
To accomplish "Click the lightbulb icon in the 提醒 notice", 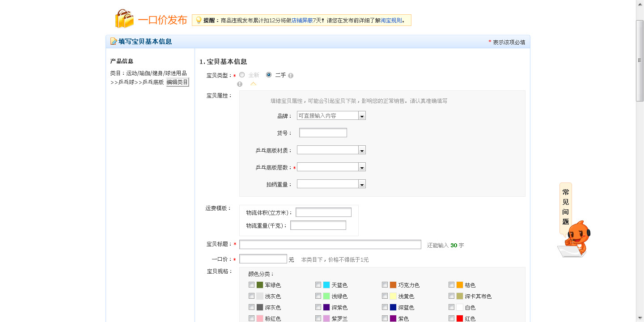I will 199,20.
